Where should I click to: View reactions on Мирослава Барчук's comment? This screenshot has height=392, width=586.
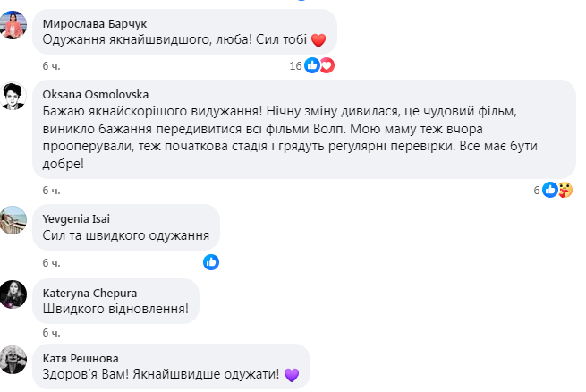[x=318, y=65]
